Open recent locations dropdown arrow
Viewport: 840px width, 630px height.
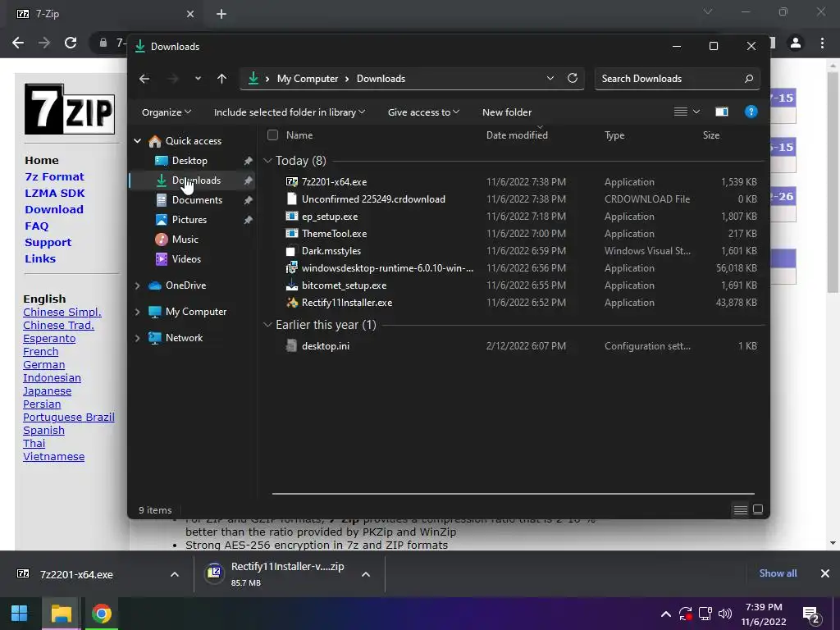(x=199, y=79)
